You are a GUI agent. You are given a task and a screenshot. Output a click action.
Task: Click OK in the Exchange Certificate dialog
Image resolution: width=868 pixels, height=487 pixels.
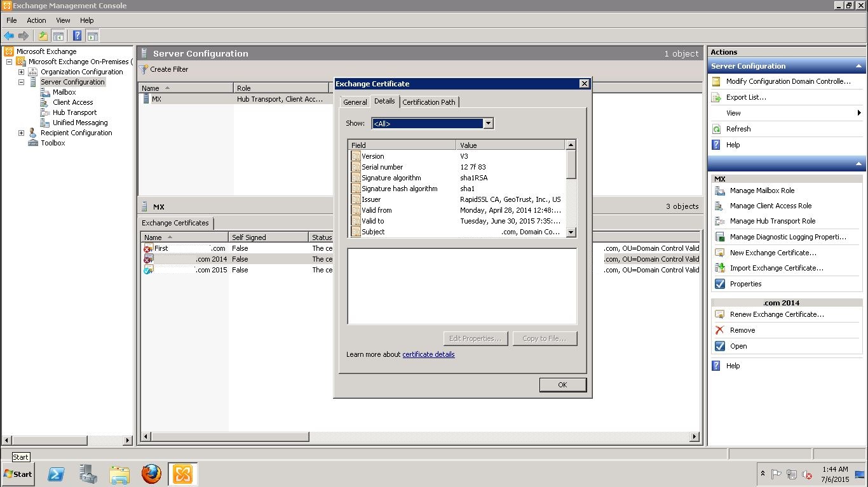[x=562, y=385]
